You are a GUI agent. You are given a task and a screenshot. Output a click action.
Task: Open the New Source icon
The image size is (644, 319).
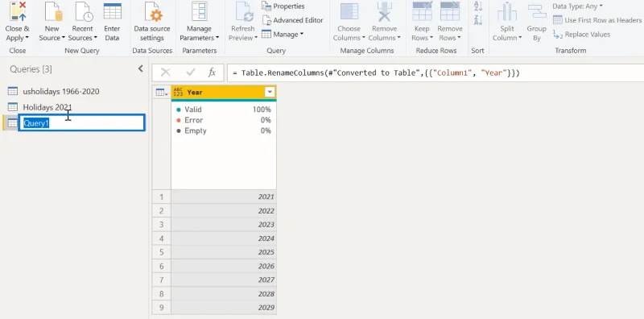[x=53, y=11]
